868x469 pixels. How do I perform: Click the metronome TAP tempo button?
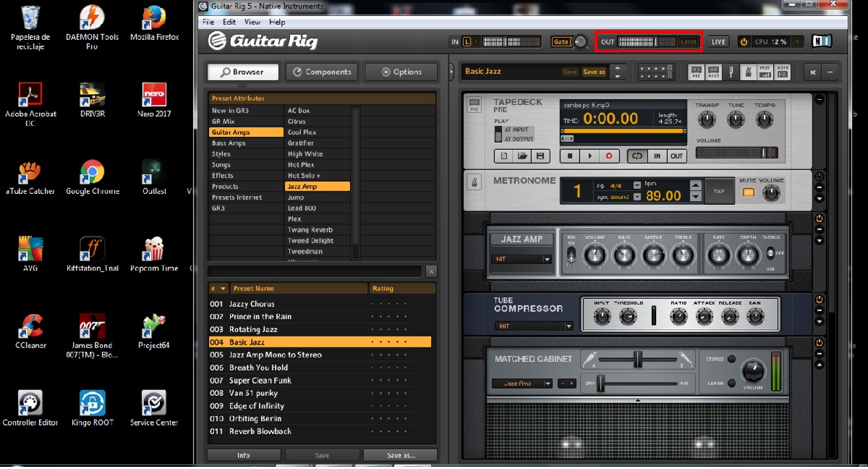click(719, 192)
